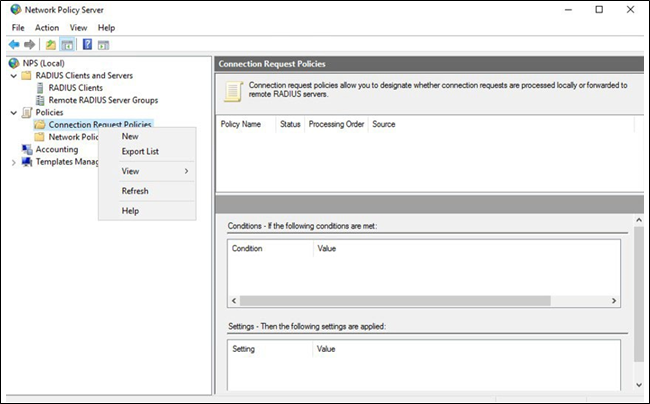This screenshot has height=404, width=650.
Task: Toggle the Show/Hide Console Tree icon
Action: 67,45
